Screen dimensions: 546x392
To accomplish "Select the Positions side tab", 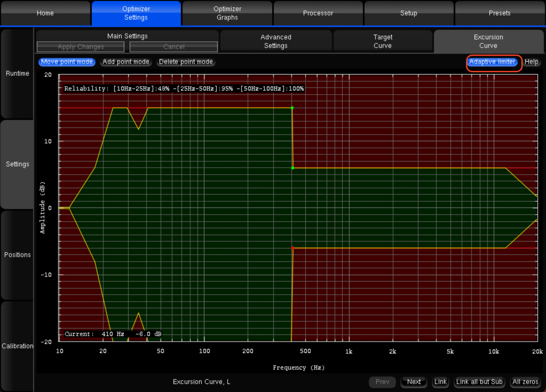I will 17,255.
